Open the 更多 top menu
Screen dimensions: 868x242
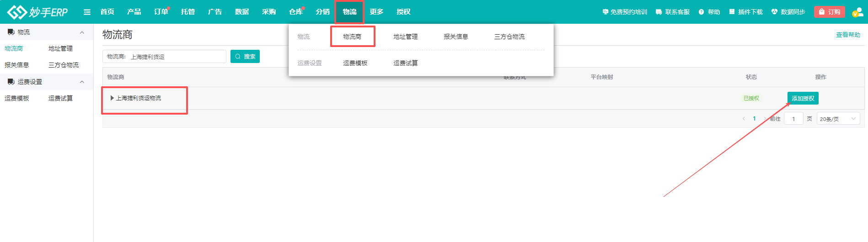[x=377, y=12]
